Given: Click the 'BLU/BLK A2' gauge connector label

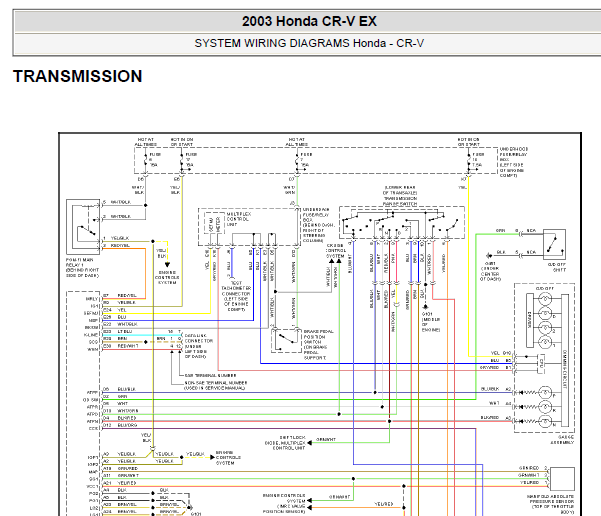Looking at the screenshot, I should 496,389.
